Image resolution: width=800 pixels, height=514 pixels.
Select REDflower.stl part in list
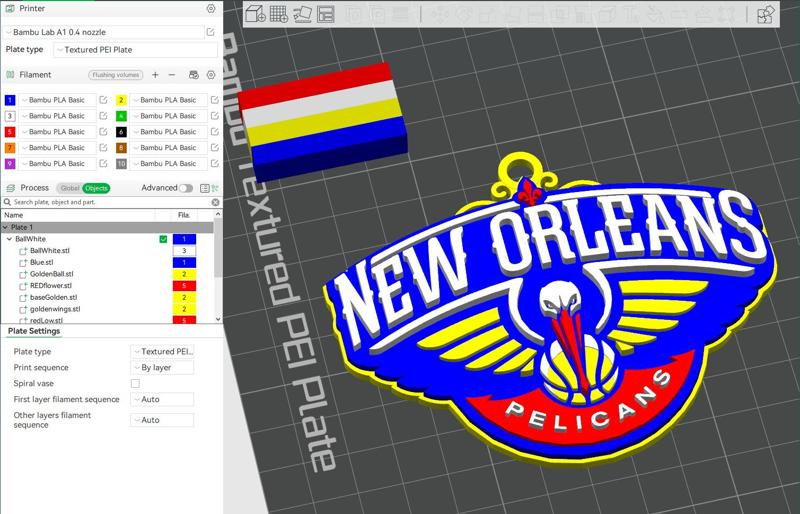point(51,286)
